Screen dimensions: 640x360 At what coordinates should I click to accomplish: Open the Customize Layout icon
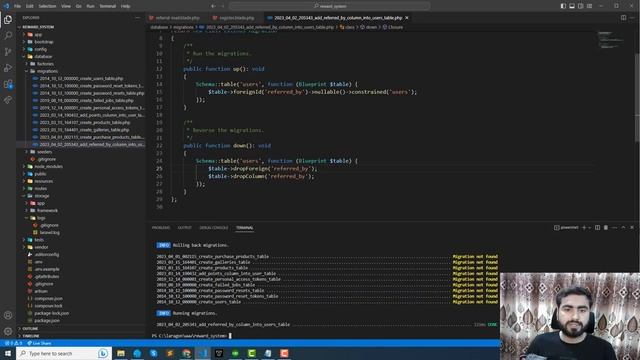point(589,6)
